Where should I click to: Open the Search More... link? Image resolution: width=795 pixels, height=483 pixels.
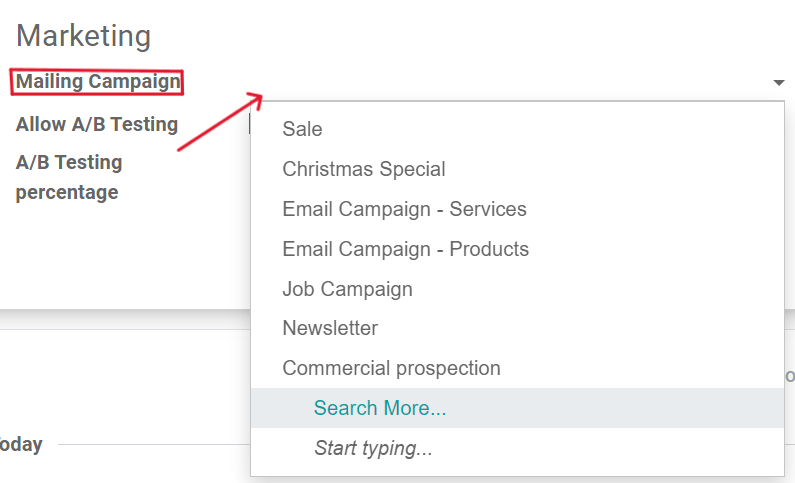pos(380,408)
